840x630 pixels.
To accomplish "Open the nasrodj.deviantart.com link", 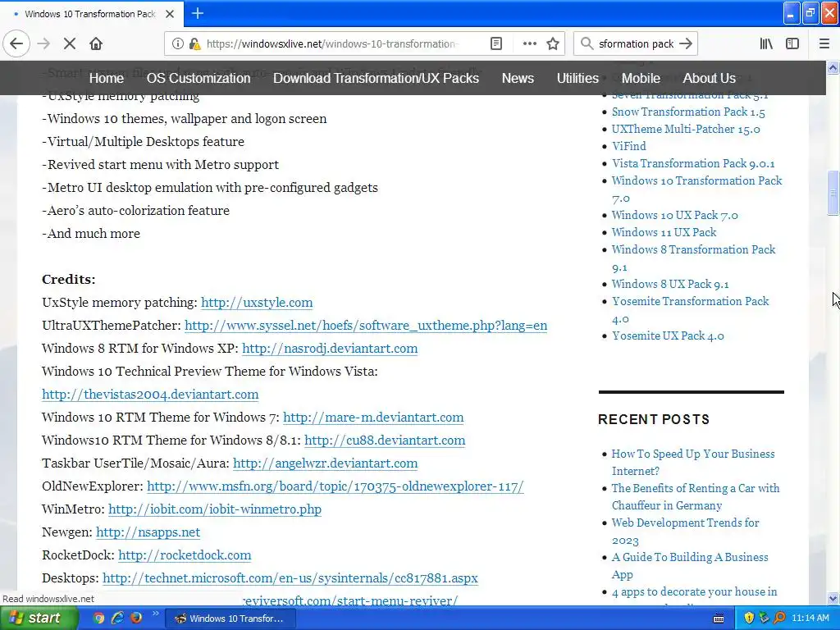I will (330, 348).
